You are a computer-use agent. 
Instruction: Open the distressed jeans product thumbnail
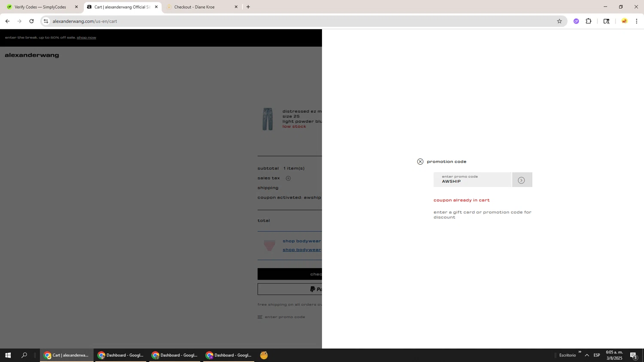click(x=267, y=119)
